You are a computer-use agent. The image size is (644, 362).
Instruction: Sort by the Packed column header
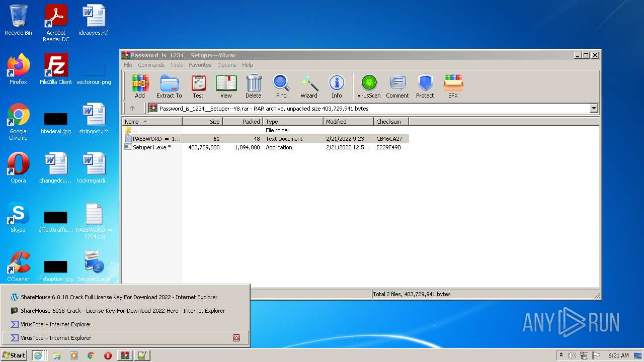click(x=243, y=121)
